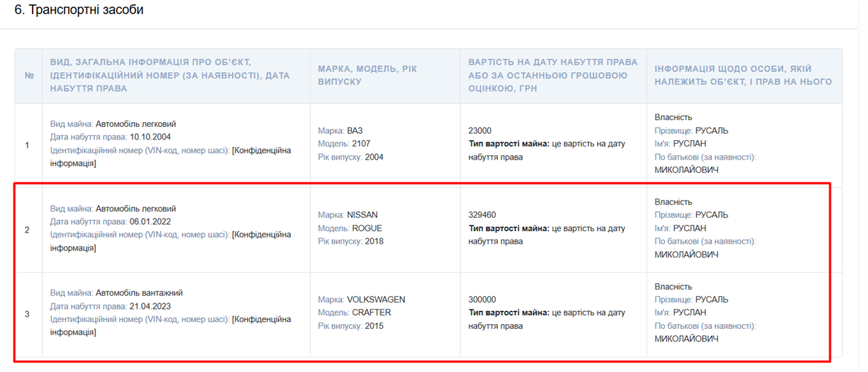This screenshot has height=372, width=868.
Task: Click row number 3 cell
Action: 27,314
